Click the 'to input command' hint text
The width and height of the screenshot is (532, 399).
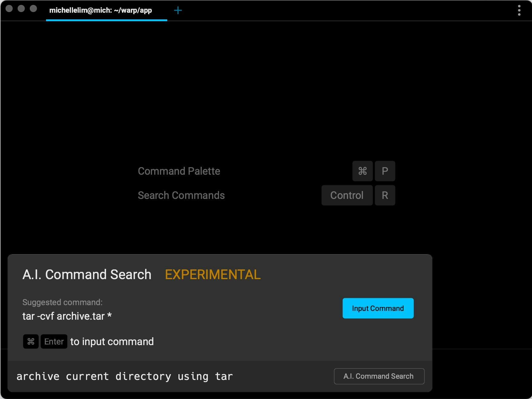112,341
